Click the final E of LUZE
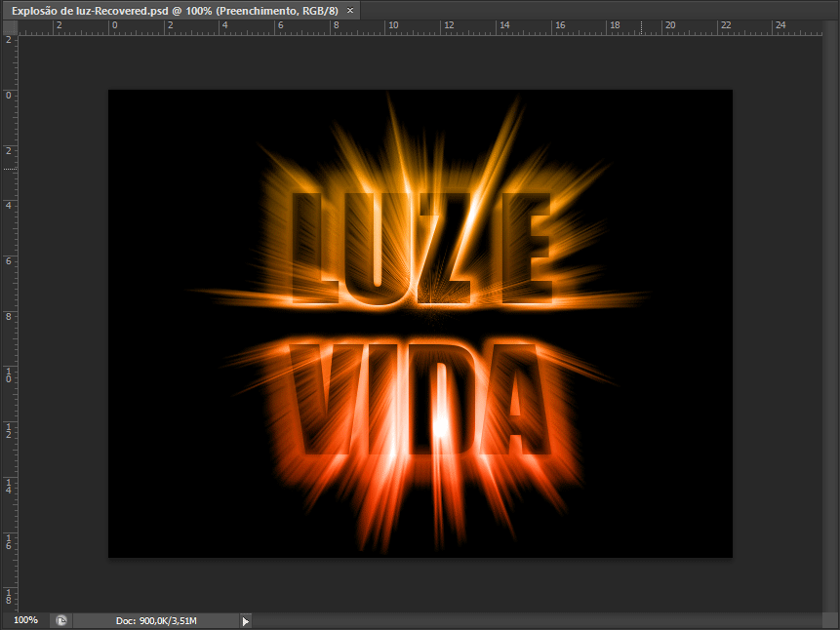This screenshot has width=840, height=630. (x=524, y=246)
